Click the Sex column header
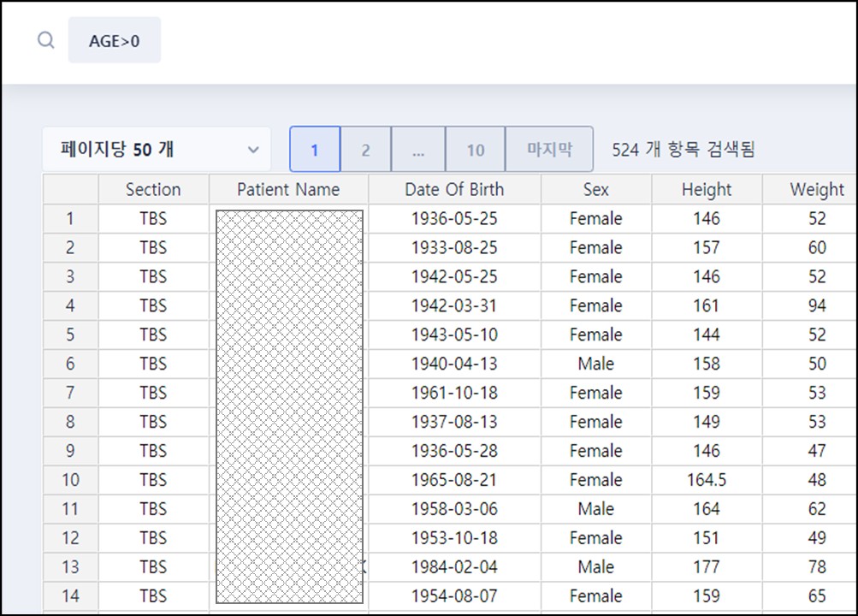This screenshot has height=616, width=858. pos(596,189)
